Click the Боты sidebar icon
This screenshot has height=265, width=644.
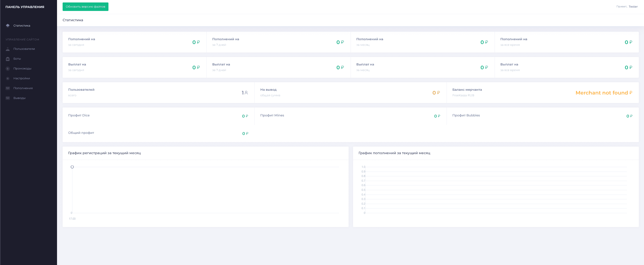[8, 59]
